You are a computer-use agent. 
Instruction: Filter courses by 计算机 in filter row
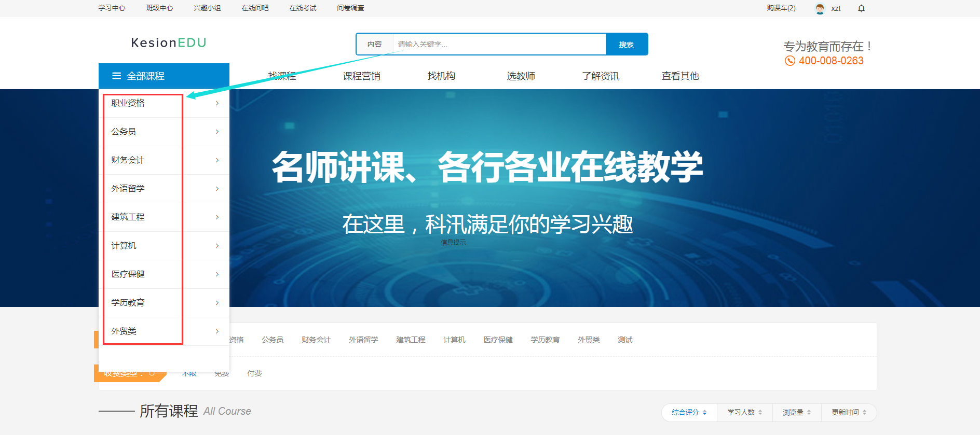[x=454, y=340]
